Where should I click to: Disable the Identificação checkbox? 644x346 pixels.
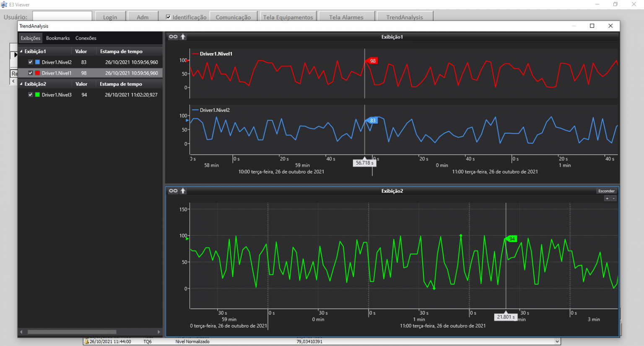[x=168, y=17]
